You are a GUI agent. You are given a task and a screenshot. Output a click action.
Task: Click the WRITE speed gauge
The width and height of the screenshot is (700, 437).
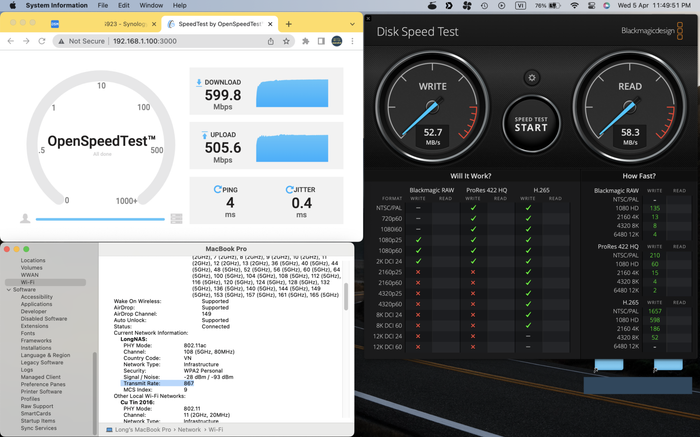[432, 108]
